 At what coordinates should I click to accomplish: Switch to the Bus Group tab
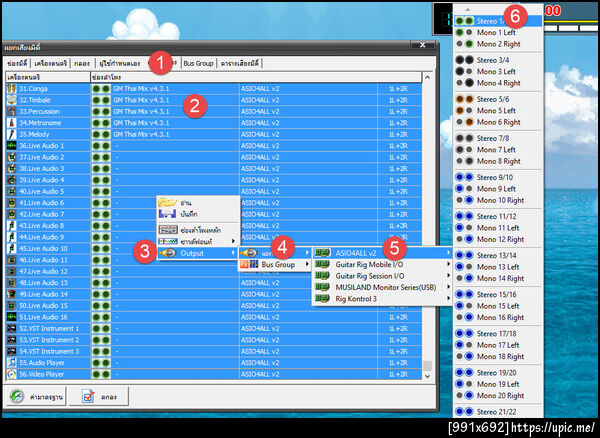pos(198,63)
